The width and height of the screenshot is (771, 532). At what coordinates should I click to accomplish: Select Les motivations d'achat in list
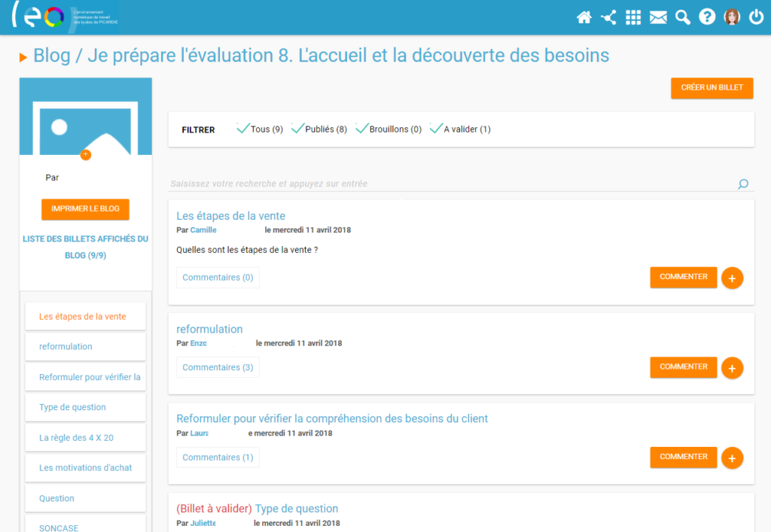click(x=85, y=467)
